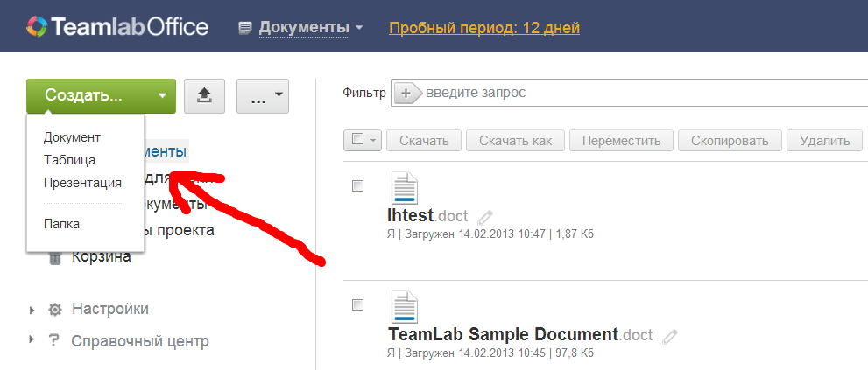Click the Скачать button
Screen dimensions: 868x370
(x=424, y=141)
